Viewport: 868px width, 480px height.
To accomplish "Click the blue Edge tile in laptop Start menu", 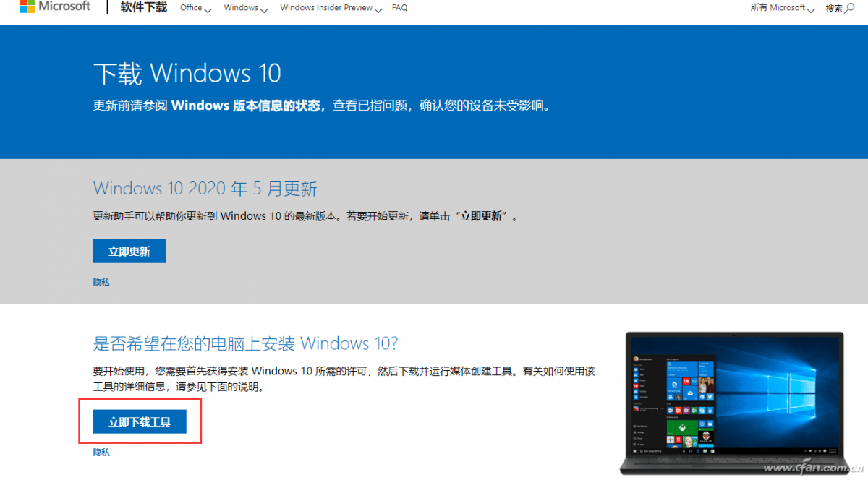I will click(x=674, y=387).
